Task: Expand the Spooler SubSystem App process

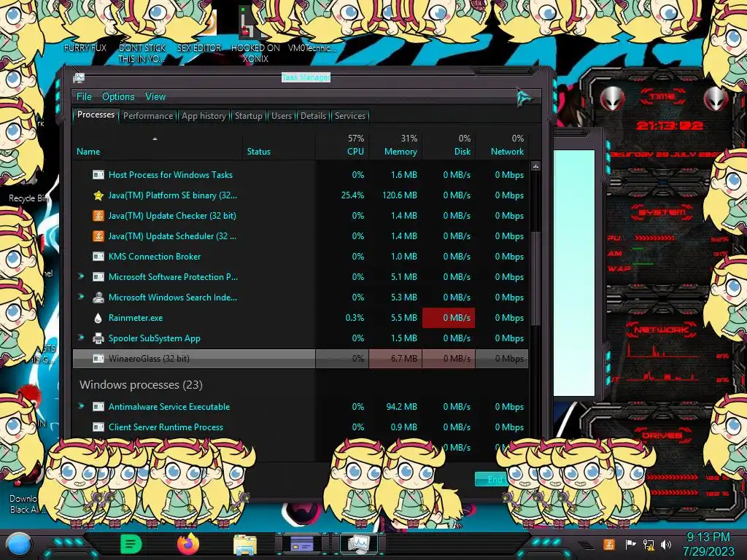Action: tap(81, 338)
